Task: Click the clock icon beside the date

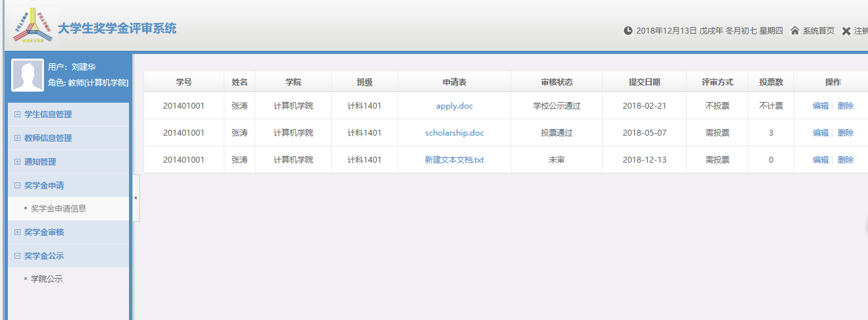Action: tap(628, 30)
